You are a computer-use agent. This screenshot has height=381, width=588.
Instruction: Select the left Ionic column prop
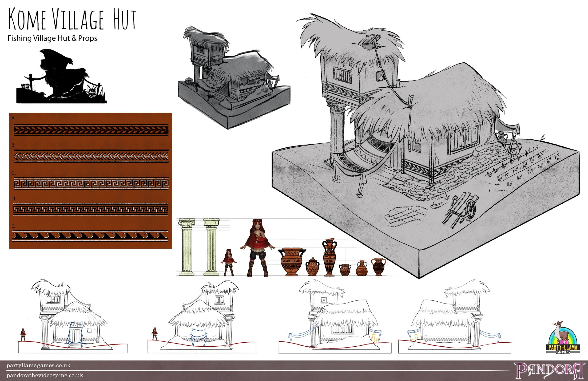click(x=187, y=247)
